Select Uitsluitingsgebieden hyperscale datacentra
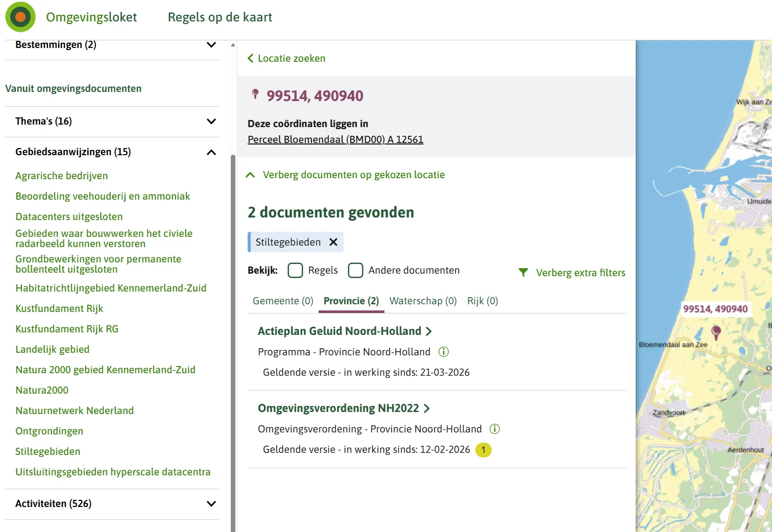 113,472
